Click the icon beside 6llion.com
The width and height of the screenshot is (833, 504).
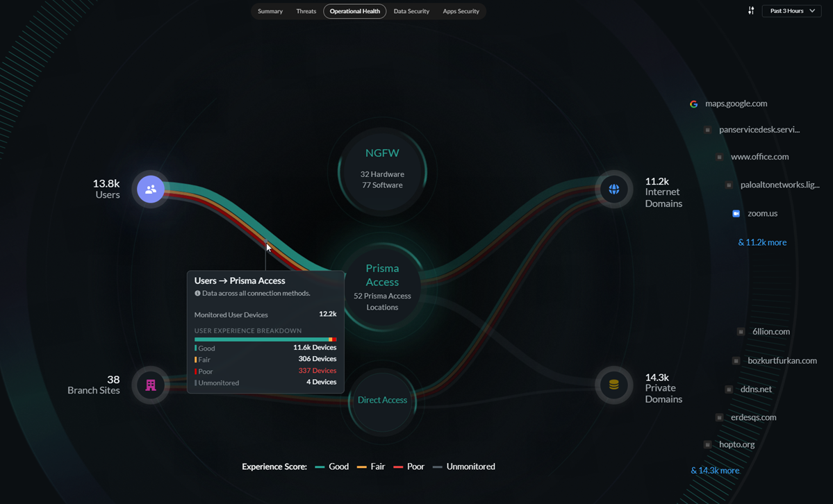point(741,332)
